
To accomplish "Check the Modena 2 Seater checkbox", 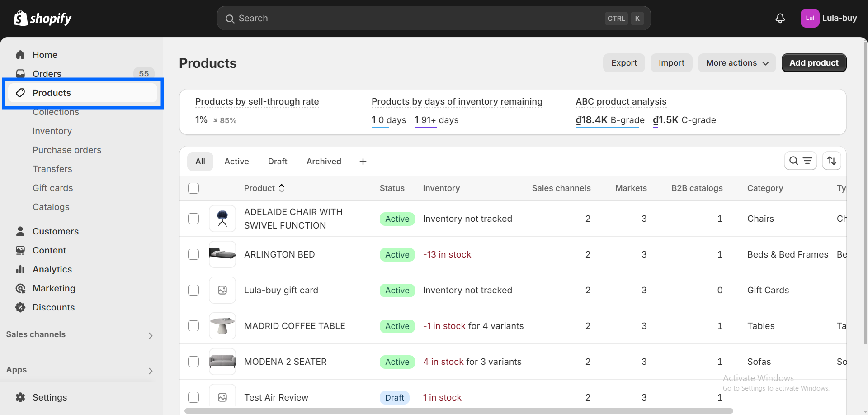I will pyautogui.click(x=193, y=362).
